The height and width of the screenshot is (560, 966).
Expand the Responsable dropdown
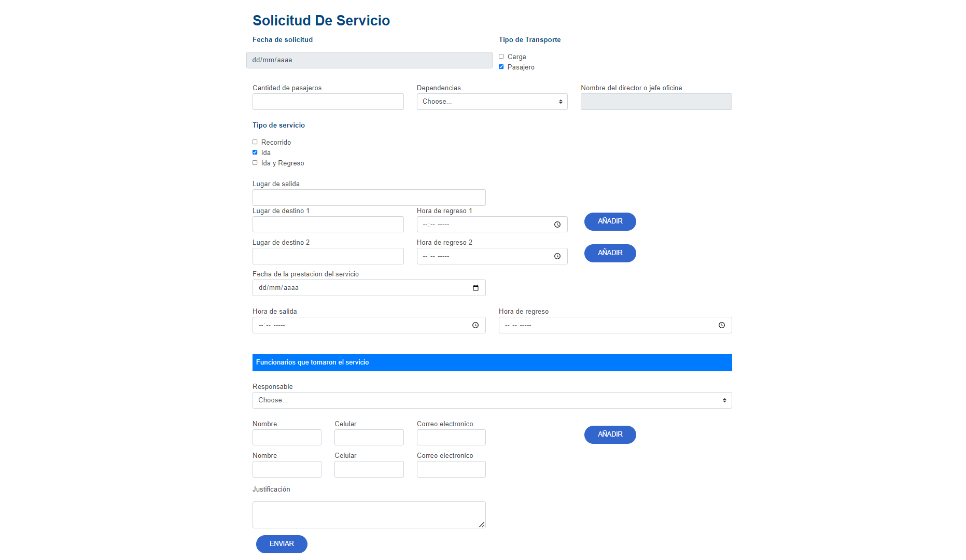point(492,400)
